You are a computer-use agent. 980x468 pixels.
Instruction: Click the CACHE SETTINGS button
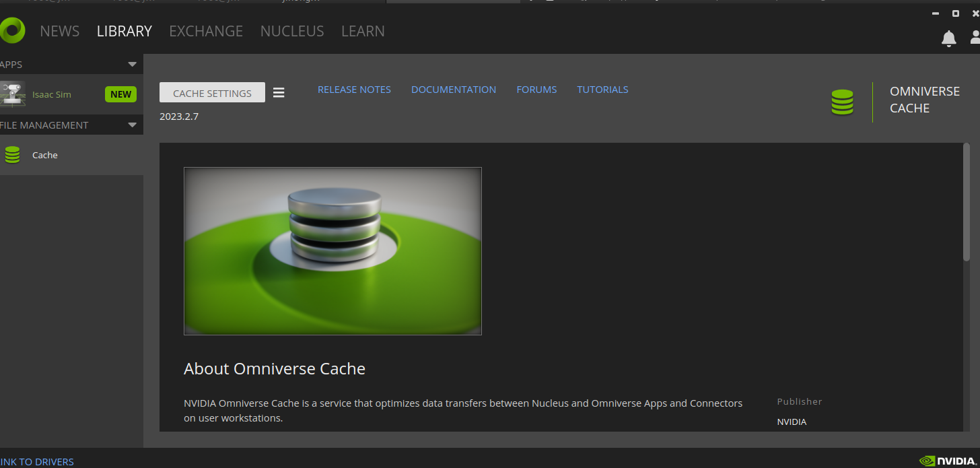[212, 93]
